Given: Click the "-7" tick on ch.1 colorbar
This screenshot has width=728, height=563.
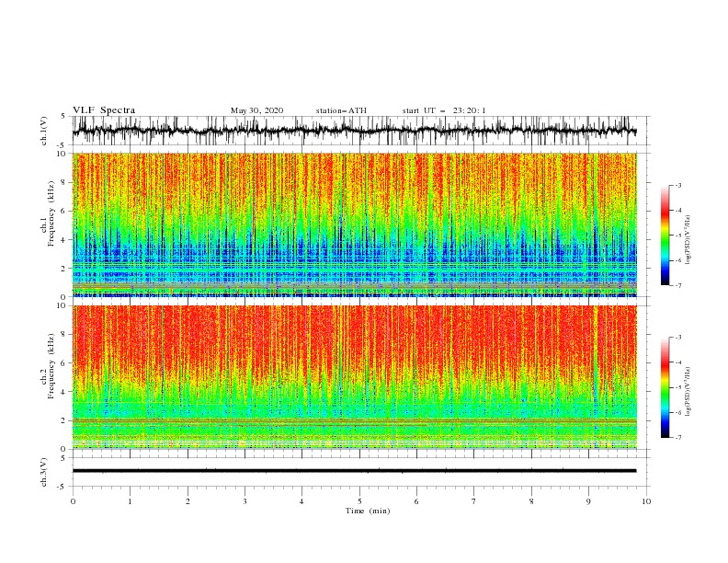Looking at the screenshot, I should 678,285.
